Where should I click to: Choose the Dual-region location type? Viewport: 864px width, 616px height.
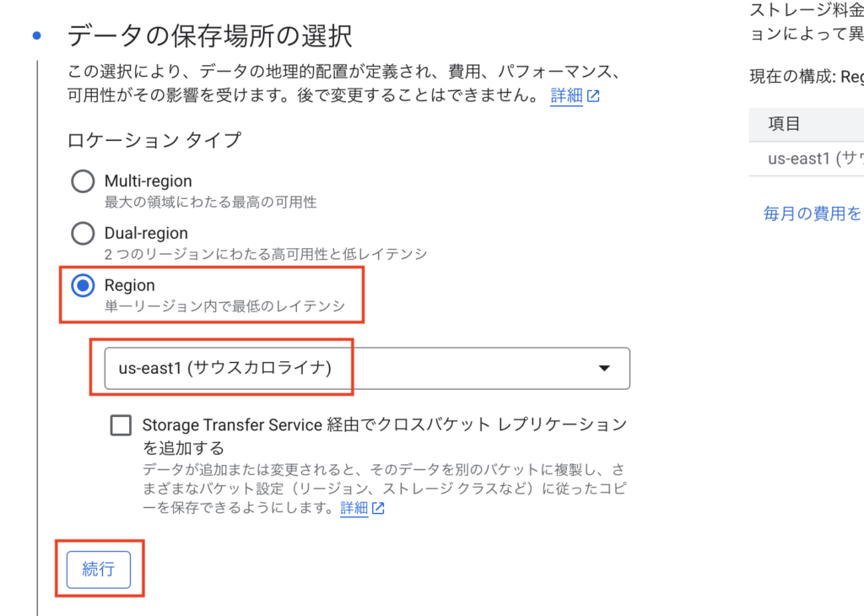tap(83, 234)
